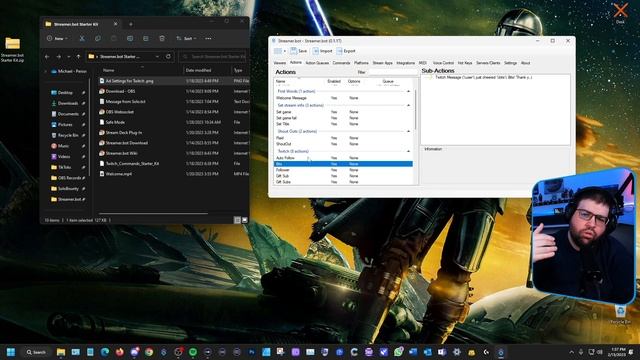
Task: Open Desktop in the navigation pane
Action: point(65,93)
